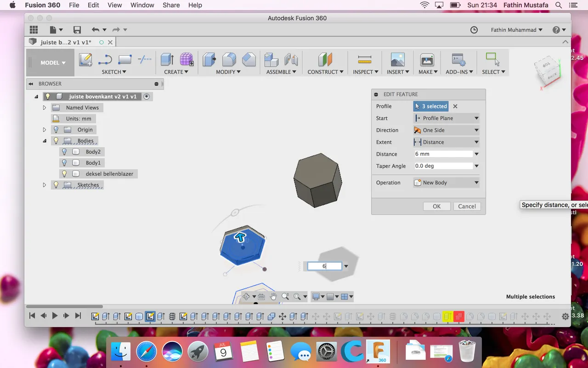Open timeline settings gear
This screenshot has width=588, height=368.
(x=565, y=316)
